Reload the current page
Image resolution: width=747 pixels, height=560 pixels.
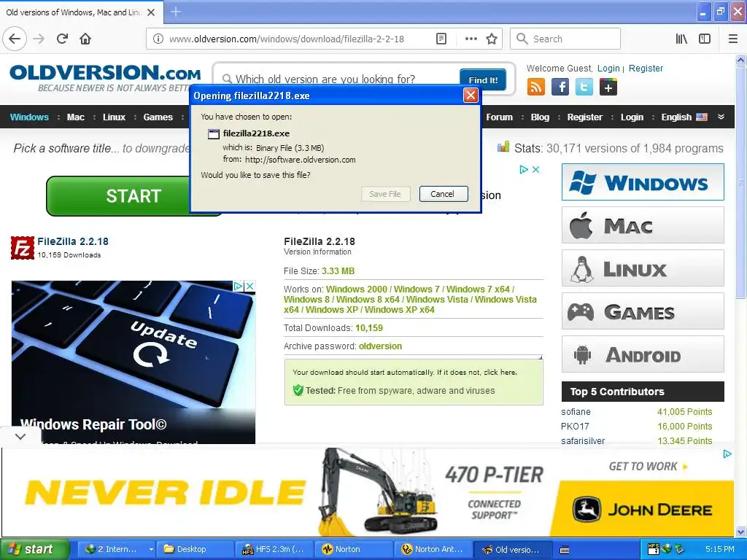point(63,39)
